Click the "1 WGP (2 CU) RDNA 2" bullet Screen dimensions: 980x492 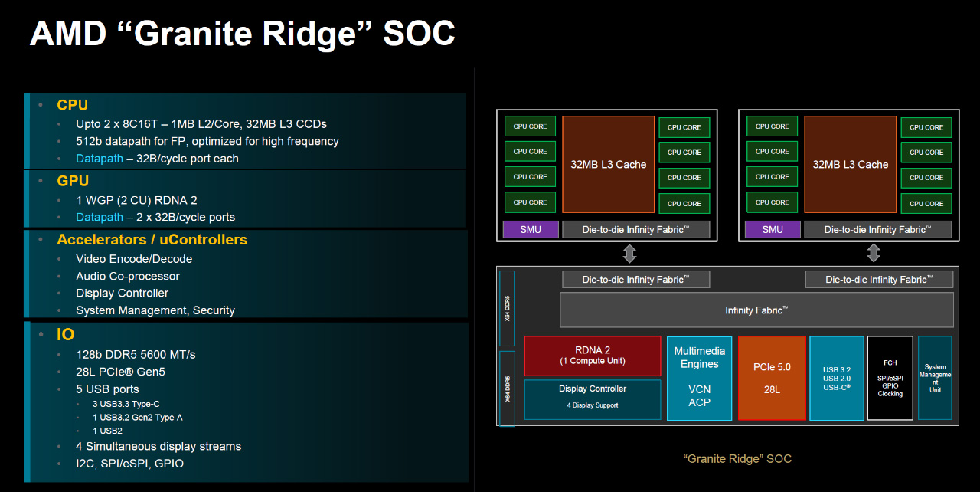(x=136, y=200)
